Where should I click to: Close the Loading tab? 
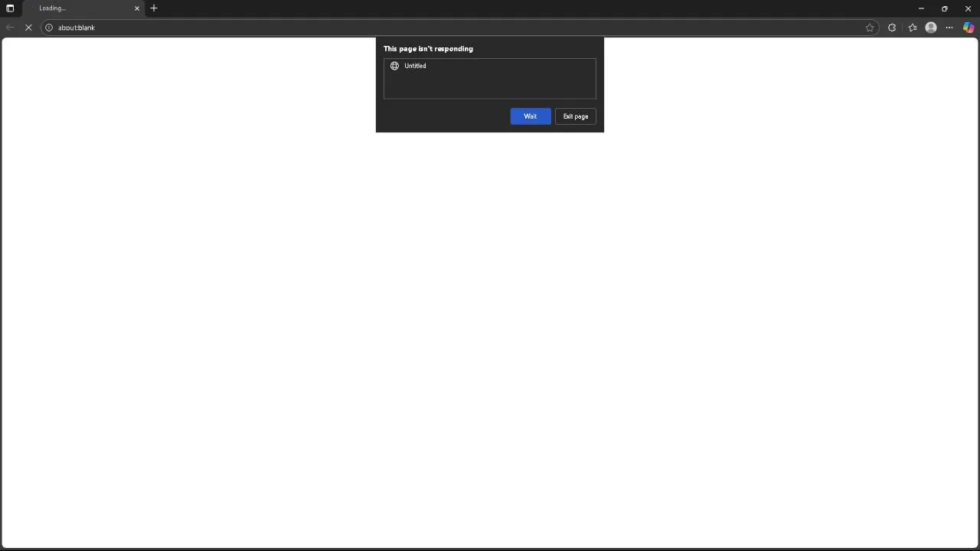coord(137,8)
